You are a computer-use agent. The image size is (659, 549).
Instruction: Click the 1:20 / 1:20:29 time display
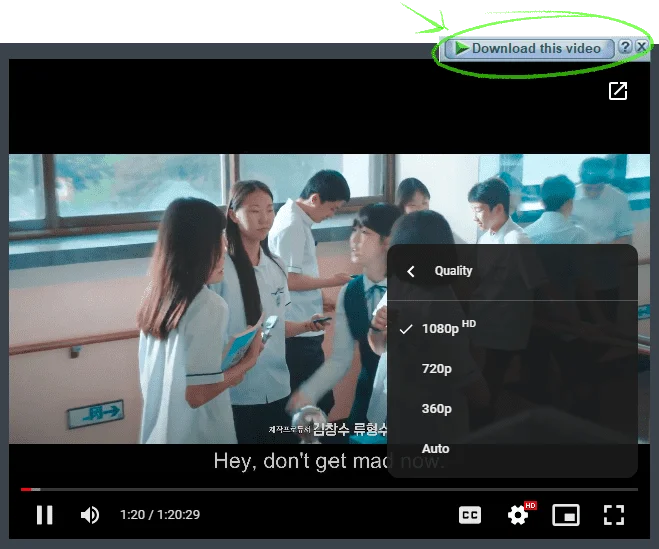tap(160, 515)
